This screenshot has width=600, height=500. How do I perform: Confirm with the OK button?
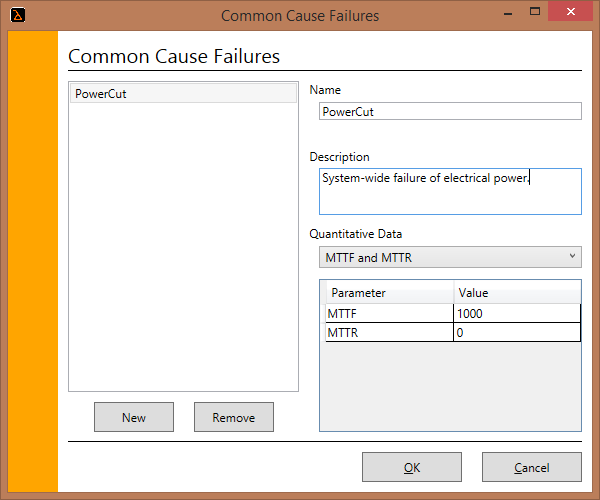coord(412,467)
